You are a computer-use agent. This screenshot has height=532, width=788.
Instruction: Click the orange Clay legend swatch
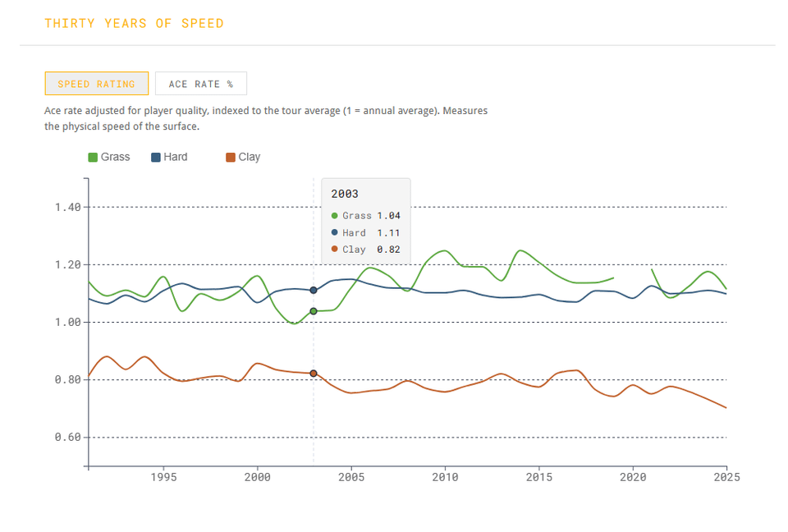231,157
